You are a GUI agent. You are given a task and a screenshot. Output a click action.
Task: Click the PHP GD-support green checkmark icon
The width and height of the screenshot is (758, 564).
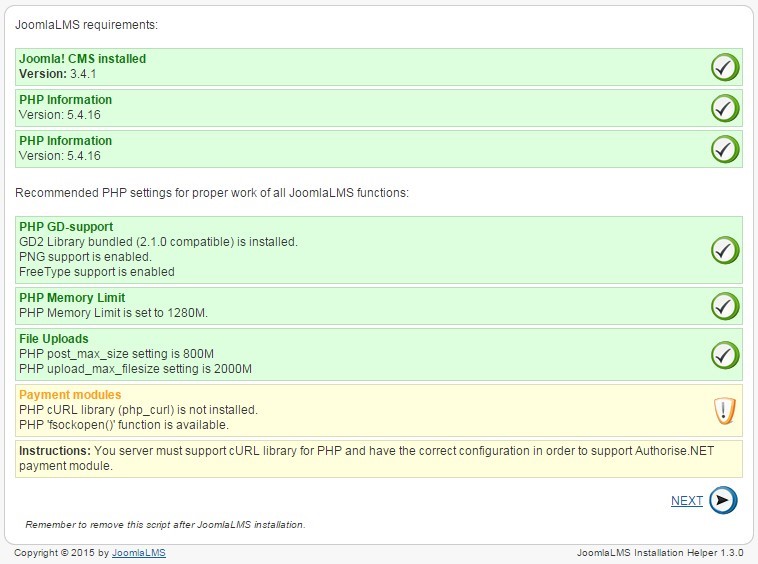click(725, 250)
